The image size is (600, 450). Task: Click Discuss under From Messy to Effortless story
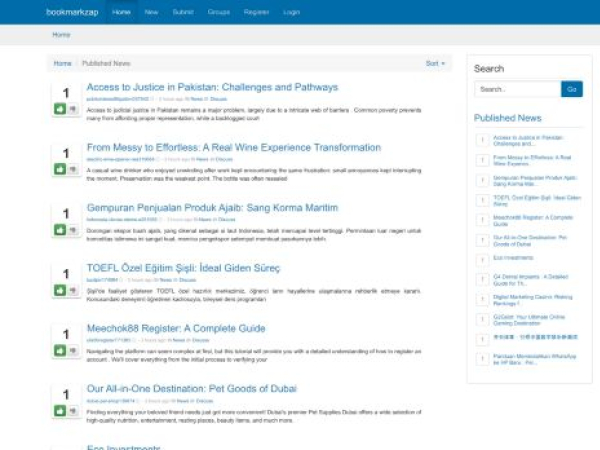point(224,159)
